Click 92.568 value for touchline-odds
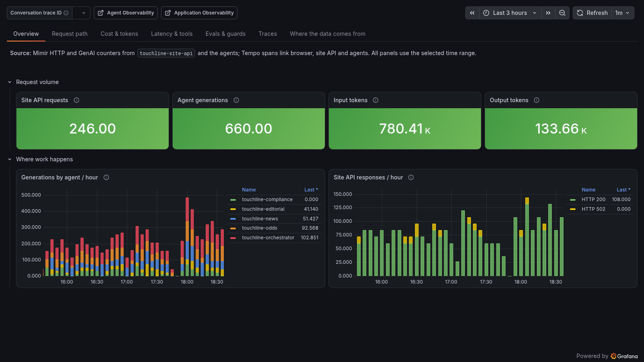Image resolution: width=644 pixels, height=362 pixels. [310, 228]
